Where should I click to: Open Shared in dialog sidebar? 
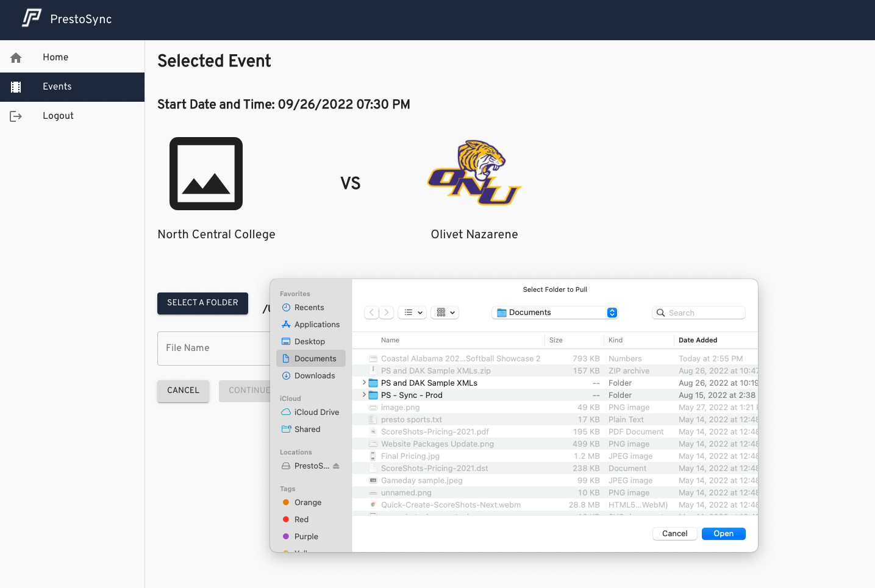(x=311, y=430)
